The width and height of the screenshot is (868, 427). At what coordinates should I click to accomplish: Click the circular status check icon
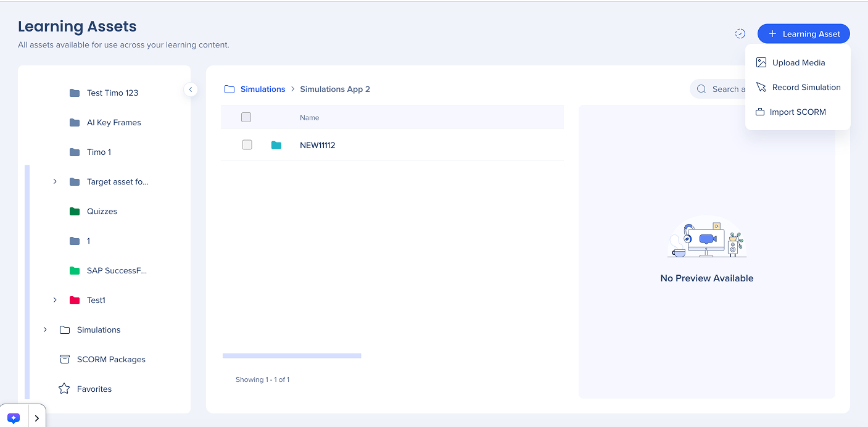pos(740,34)
